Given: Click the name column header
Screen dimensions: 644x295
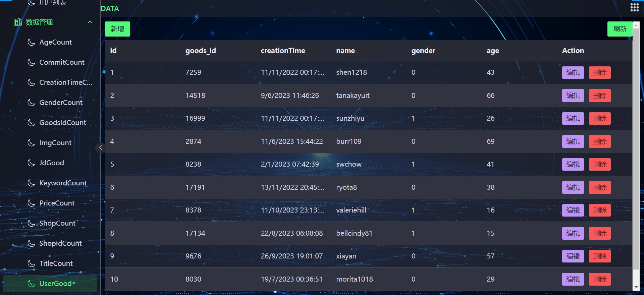Looking at the screenshot, I should pos(345,51).
